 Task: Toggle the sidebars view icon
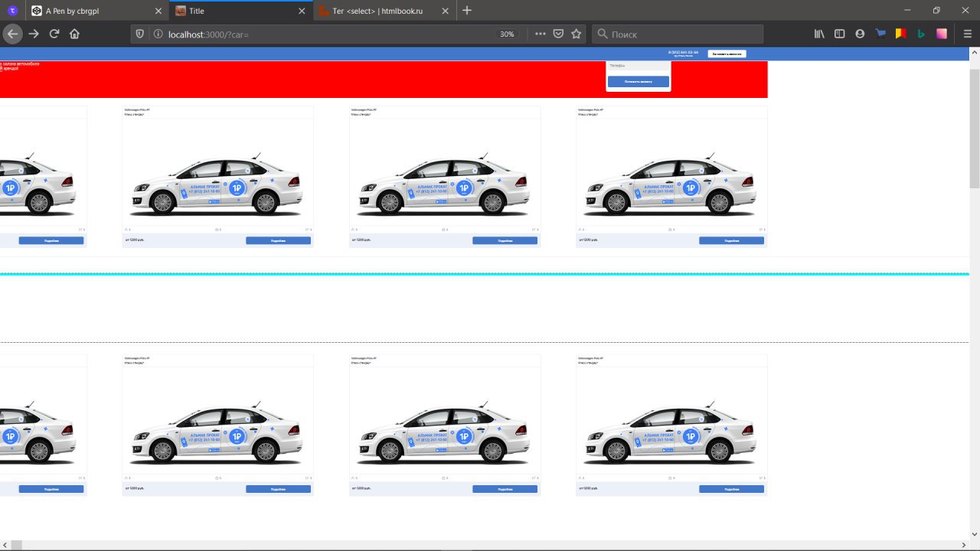tap(840, 34)
